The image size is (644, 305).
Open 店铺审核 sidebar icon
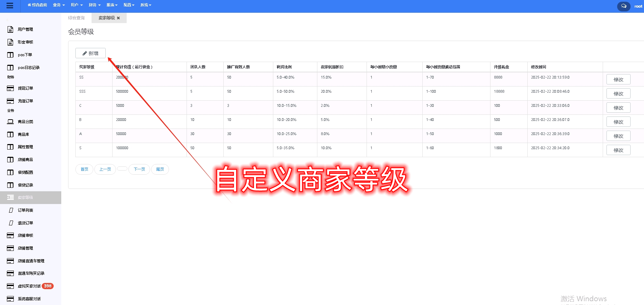coord(10,235)
